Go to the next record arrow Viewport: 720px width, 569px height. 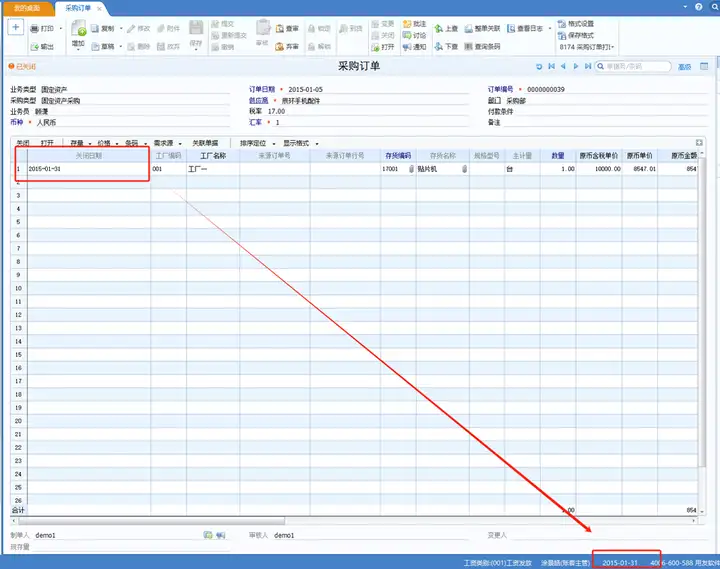[575, 67]
